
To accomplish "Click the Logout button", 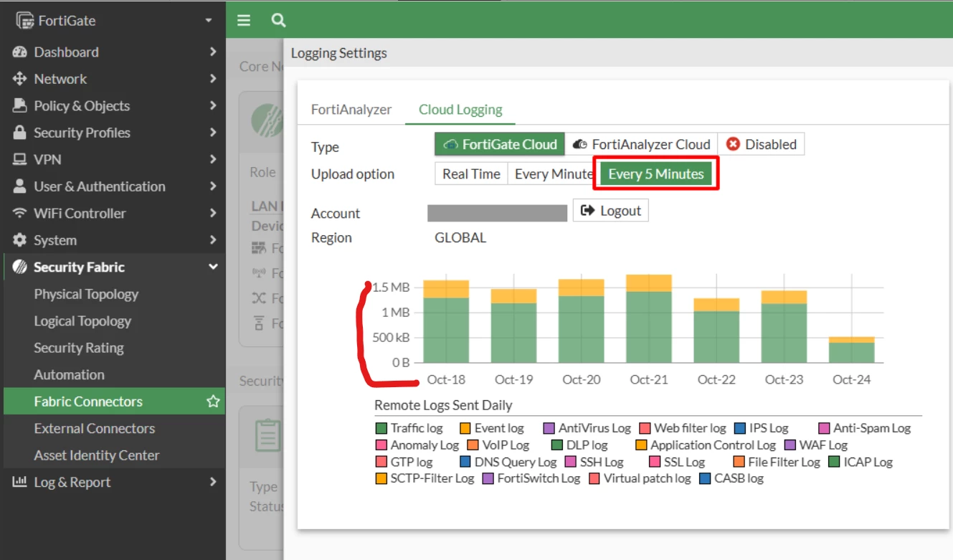I will 611,210.
